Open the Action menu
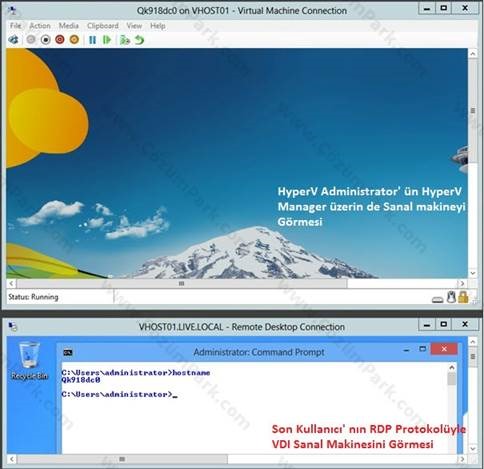Viewport: 484px width, 469px height. coord(40,26)
